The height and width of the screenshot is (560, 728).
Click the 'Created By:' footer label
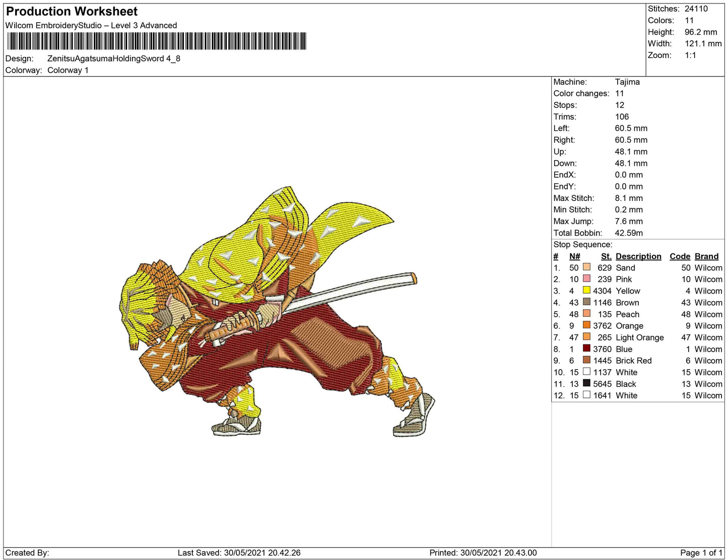(x=27, y=553)
